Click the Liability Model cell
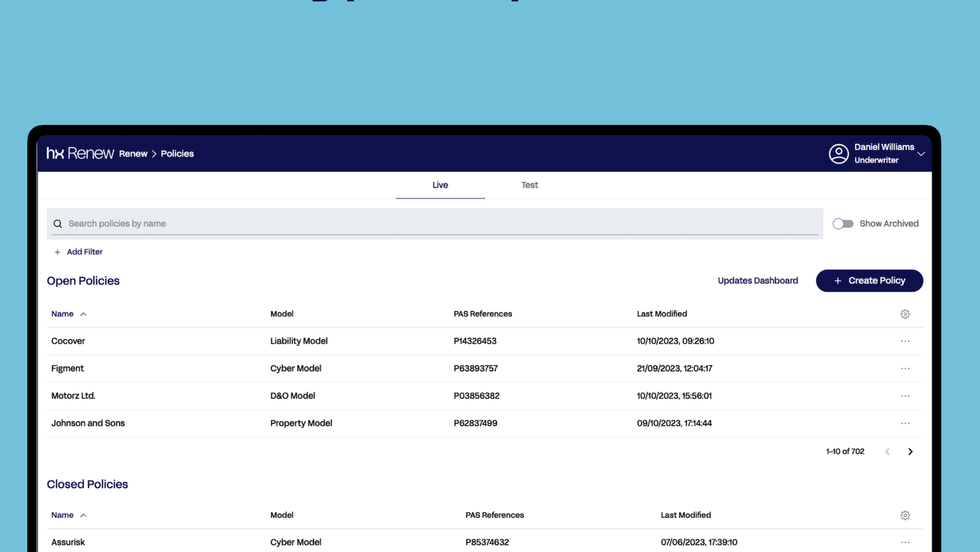 click(299, 341)
